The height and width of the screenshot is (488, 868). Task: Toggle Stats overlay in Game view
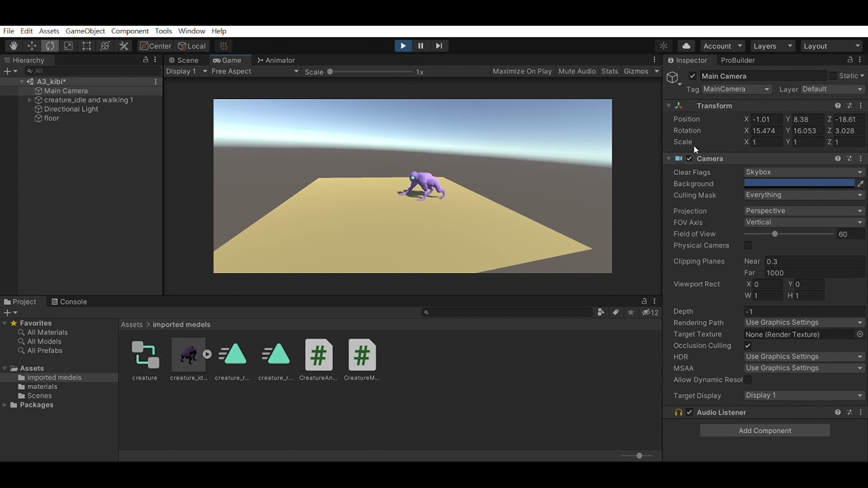click(x=610, y=71)
